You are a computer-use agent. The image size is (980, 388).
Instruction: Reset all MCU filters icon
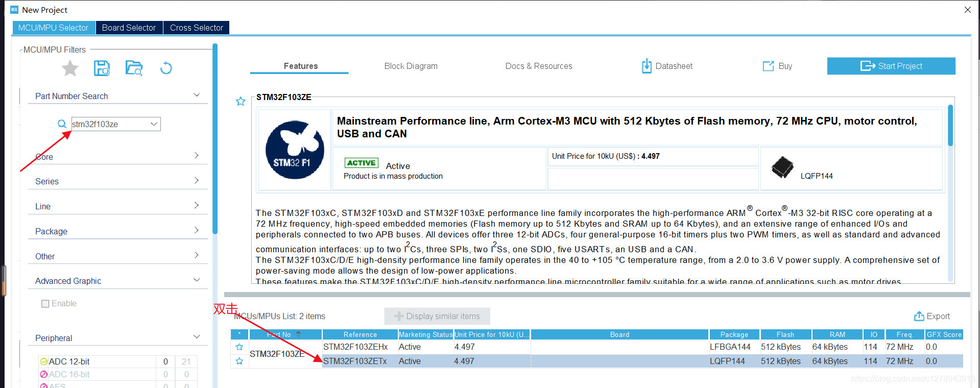166,68
